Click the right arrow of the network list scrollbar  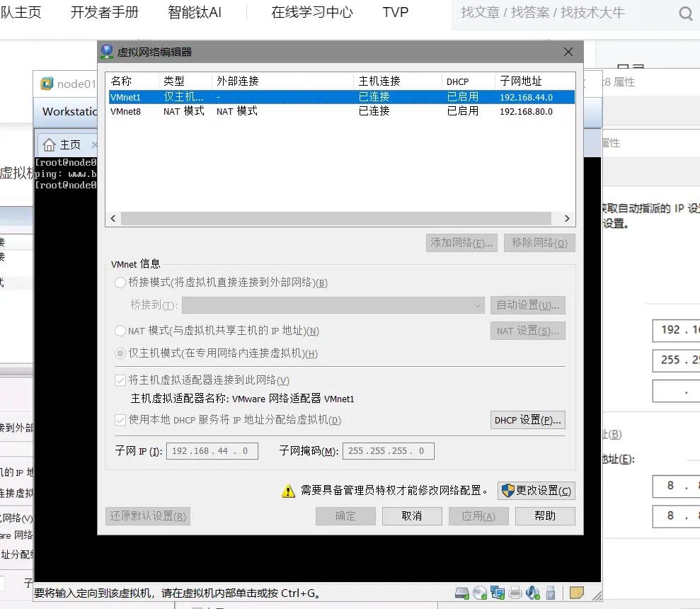567,219
